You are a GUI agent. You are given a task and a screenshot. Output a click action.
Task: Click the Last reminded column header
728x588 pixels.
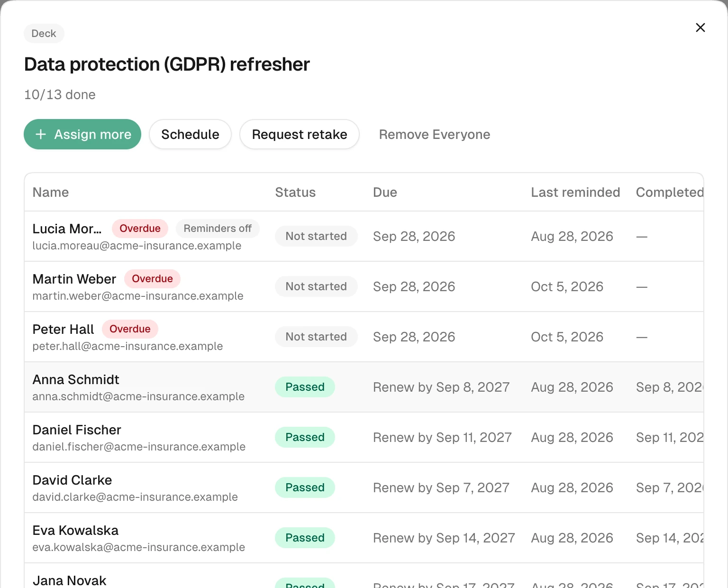pos(575,192)
